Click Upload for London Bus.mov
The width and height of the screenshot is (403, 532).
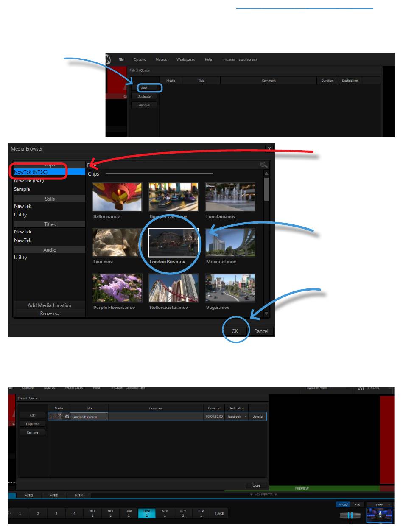[257, 417]
